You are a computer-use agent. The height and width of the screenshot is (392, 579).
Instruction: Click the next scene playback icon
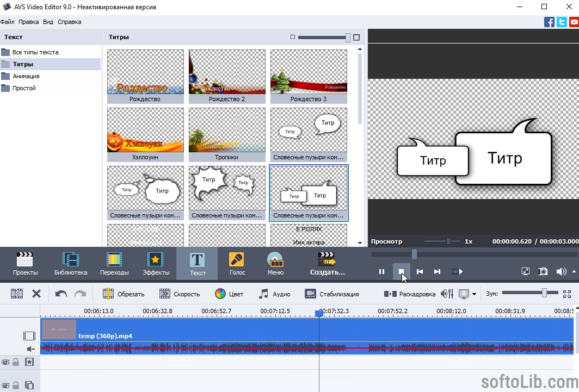pyautogui.click(x=457, y=272)
